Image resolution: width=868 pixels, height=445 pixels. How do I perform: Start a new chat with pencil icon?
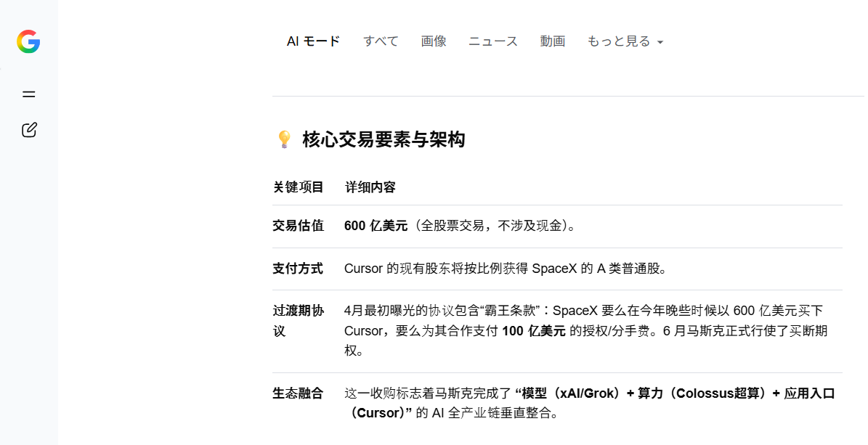pos(29,129)
